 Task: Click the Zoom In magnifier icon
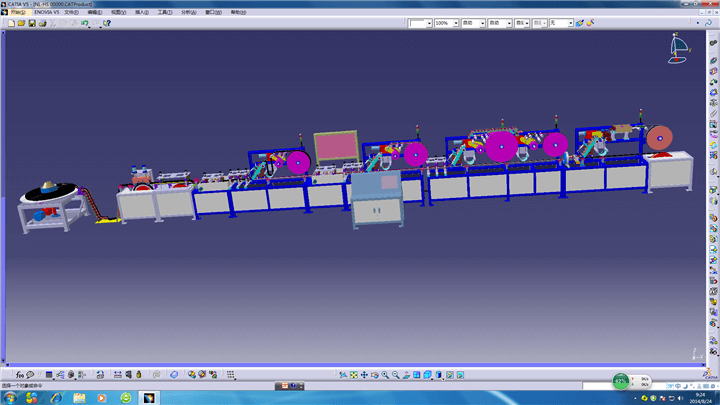pyautogui.click(x=385, y=374)
